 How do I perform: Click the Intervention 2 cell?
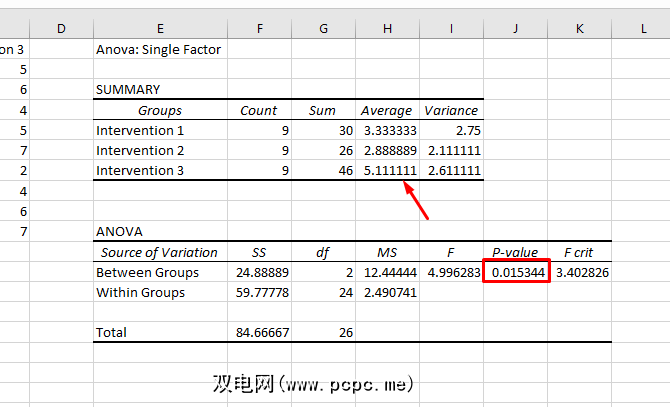[160, 150]
